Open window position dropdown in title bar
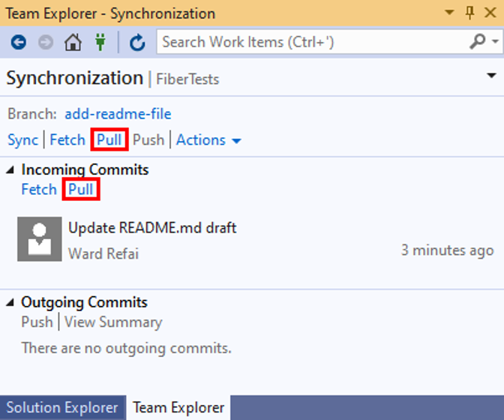The height and width of the screenshot is (420, 504). coord(449,13)
